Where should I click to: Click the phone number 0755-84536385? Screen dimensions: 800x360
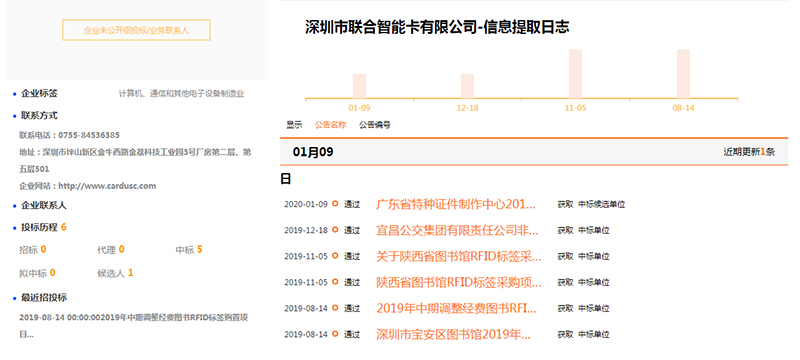pyautogui.click(x=89, y=135)
